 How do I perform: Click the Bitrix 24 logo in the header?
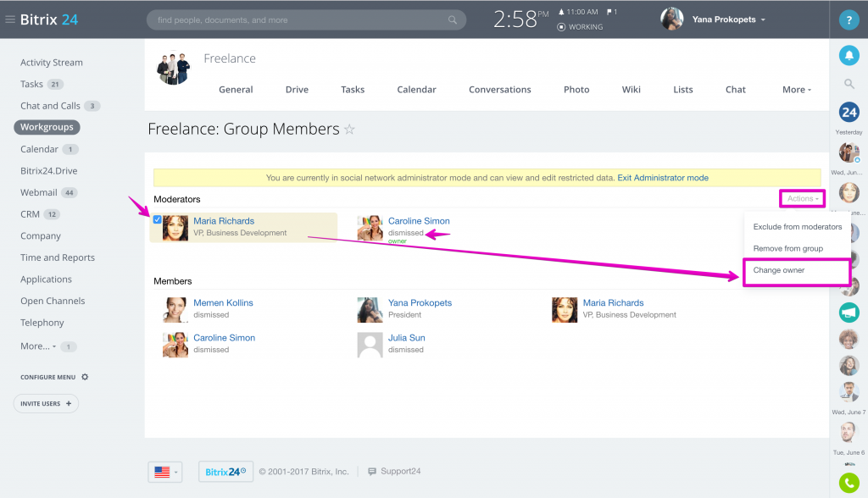(48, 19)
